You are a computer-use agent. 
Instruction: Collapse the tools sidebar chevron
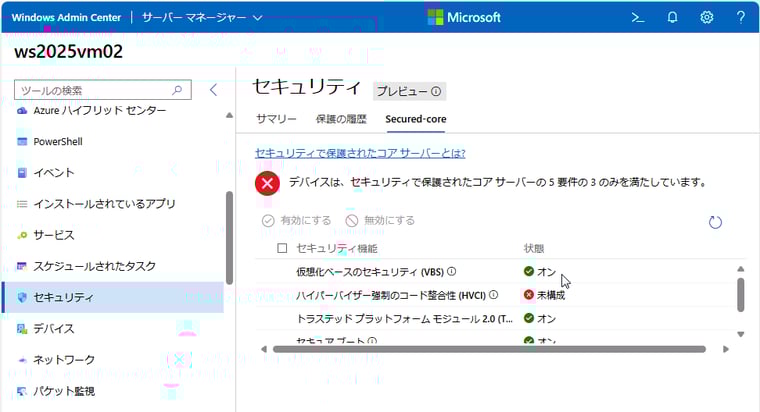point(213,90)
